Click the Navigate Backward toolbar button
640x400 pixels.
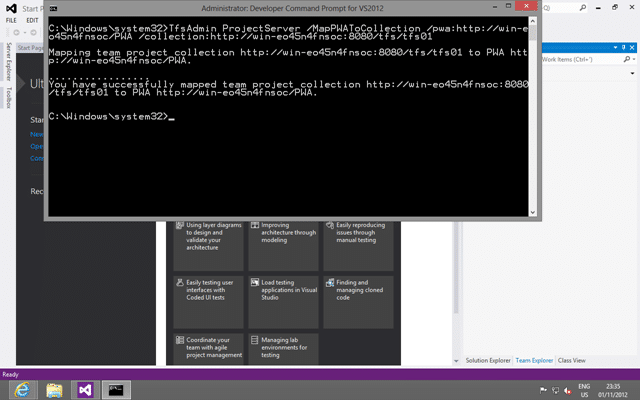(x=16, y=32)
